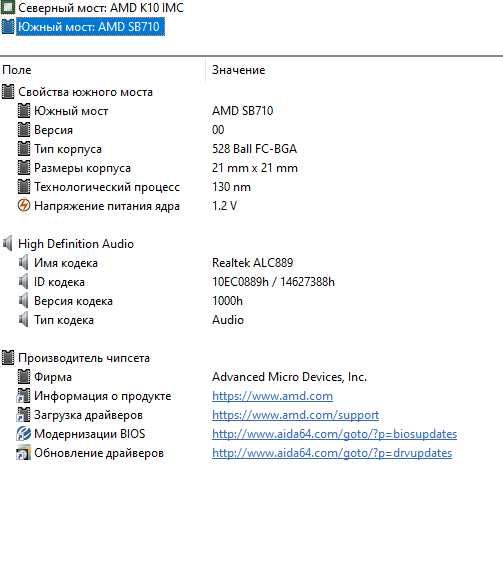Screen dimensions: 503x578
Task: Click the speaker icon next to Версия кодека
Action: [24, 301]
